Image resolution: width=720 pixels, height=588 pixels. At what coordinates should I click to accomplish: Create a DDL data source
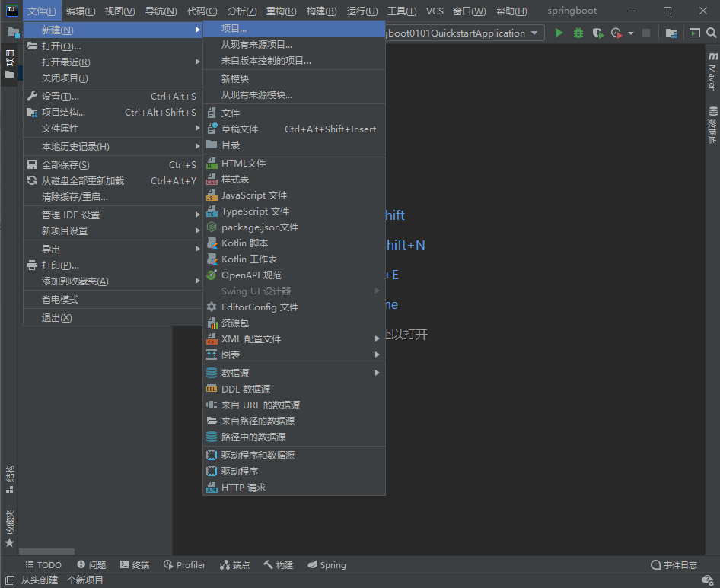[x=294, y=389]
